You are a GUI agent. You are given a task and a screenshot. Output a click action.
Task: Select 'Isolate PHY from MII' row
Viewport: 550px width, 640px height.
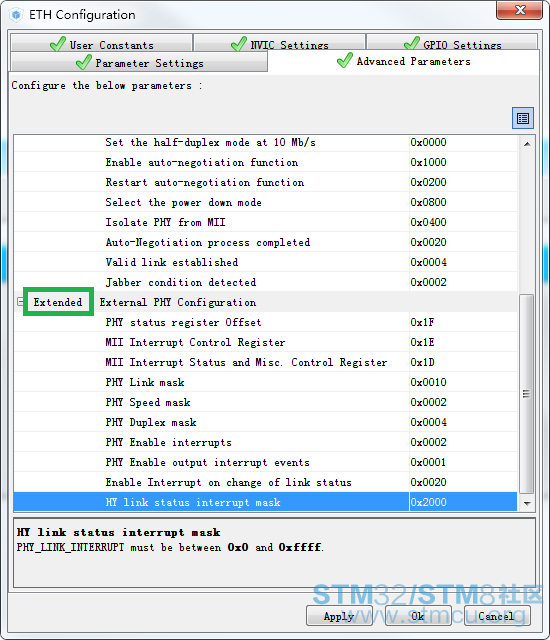pos(266,222)
